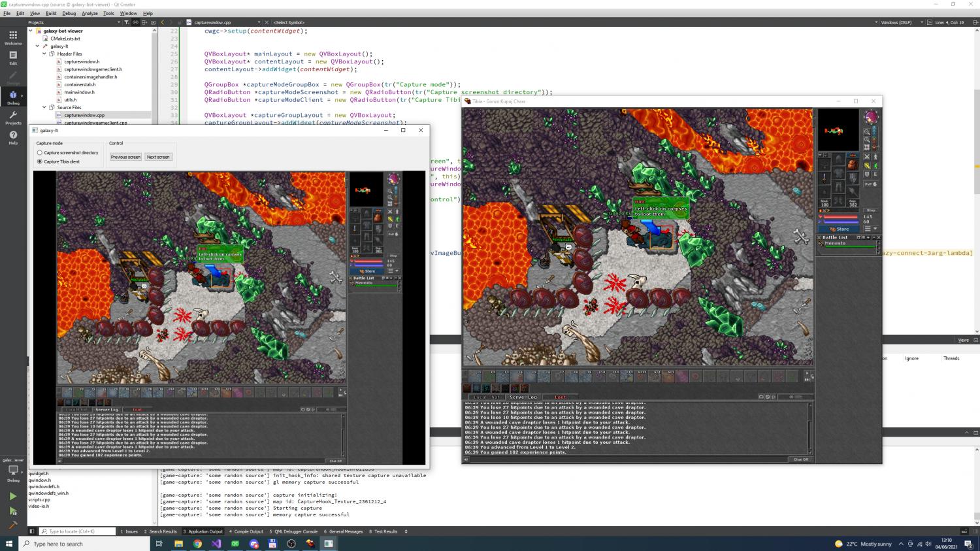Open Visual Studio from the taskbar
This screenshot has height=551, width=980.
click(x=216, y=543)
